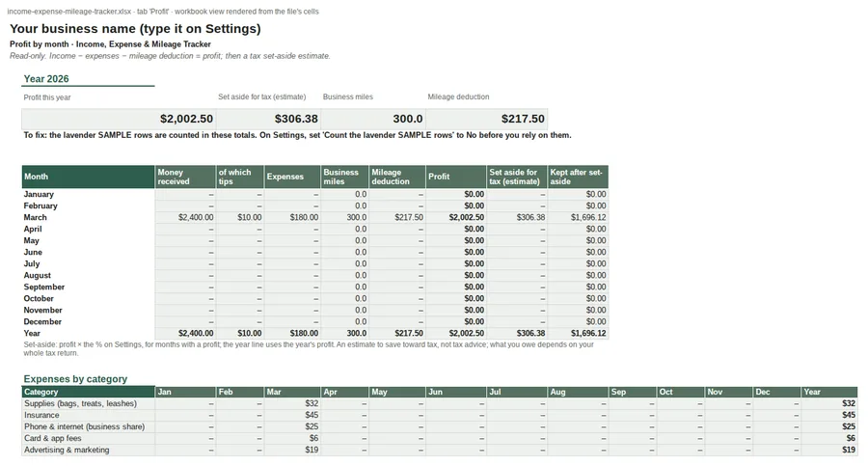Select the 'Kept after set-aside' column header
Viewport: 868px width, 466px height.
[578, 177]
